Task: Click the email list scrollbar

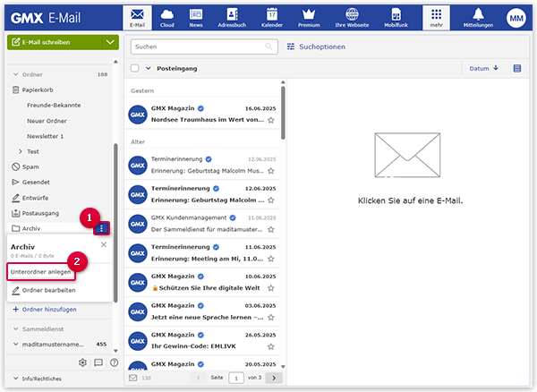Action: [283, 113]
